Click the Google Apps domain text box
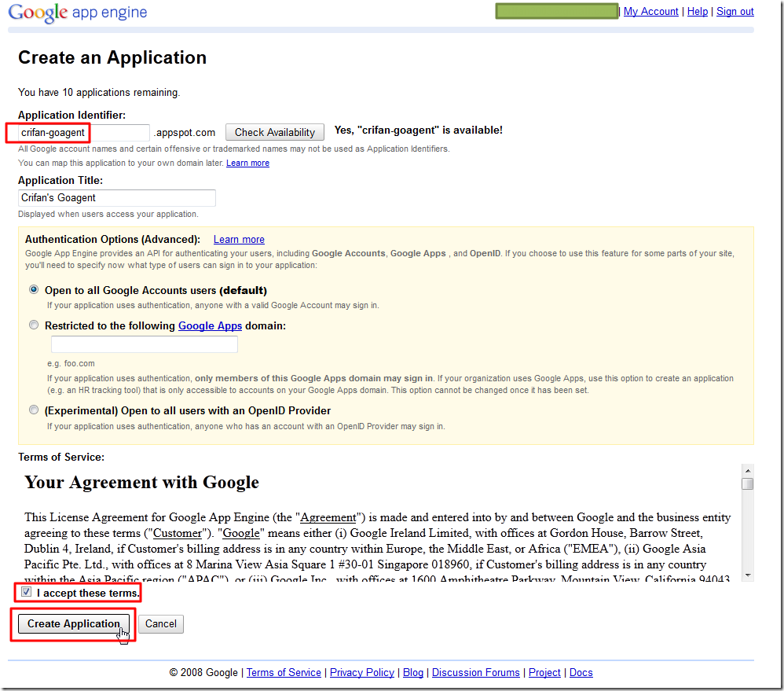Image resolution: width=784 pixels, height=691 pixels. tap(144, 344)
